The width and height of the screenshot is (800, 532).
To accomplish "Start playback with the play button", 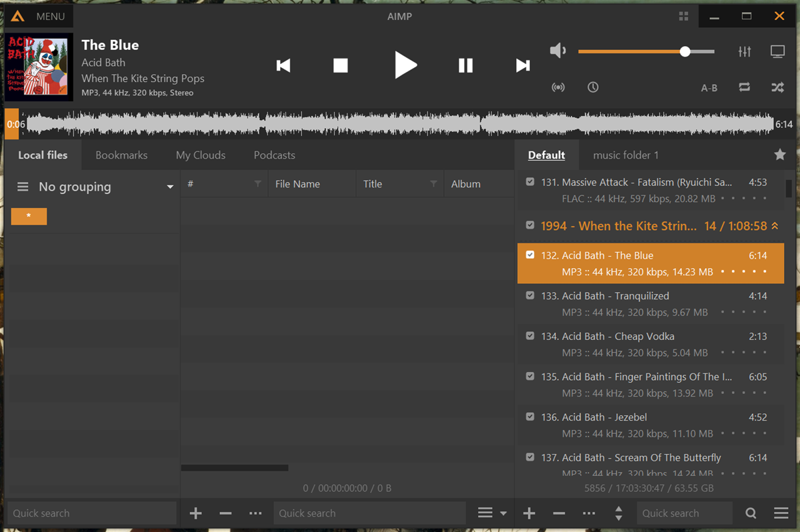I will click(x=406, y=65).
